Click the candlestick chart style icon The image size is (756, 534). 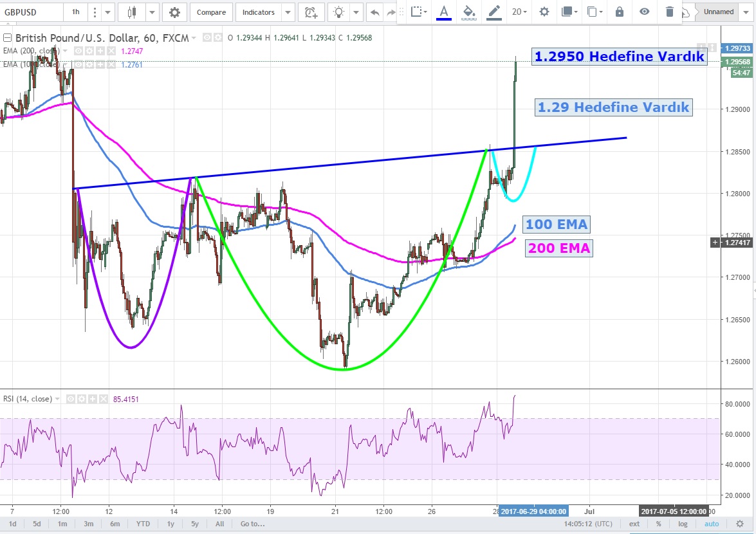[x=133, y=12]
